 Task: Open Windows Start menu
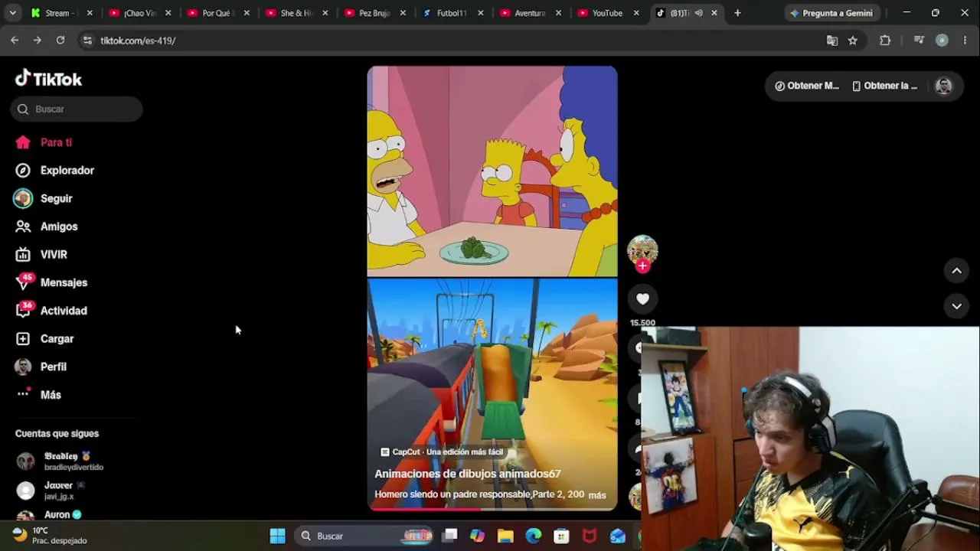point(277,536)
